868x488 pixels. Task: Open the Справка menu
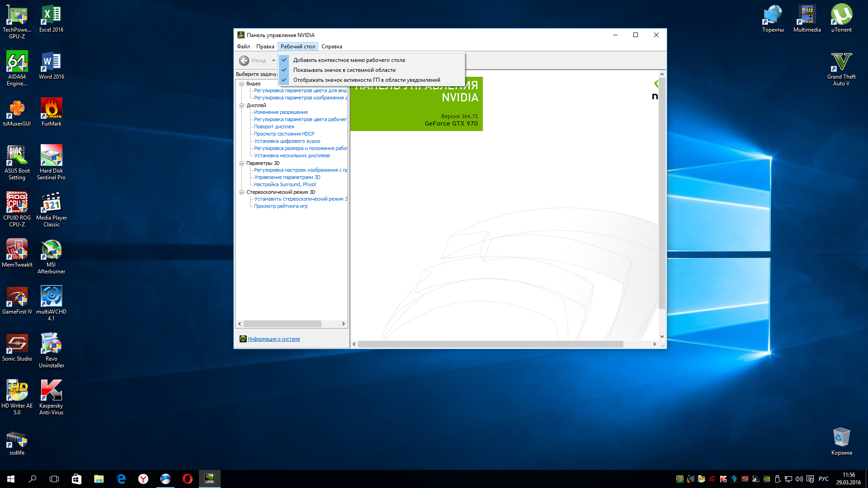331,47
